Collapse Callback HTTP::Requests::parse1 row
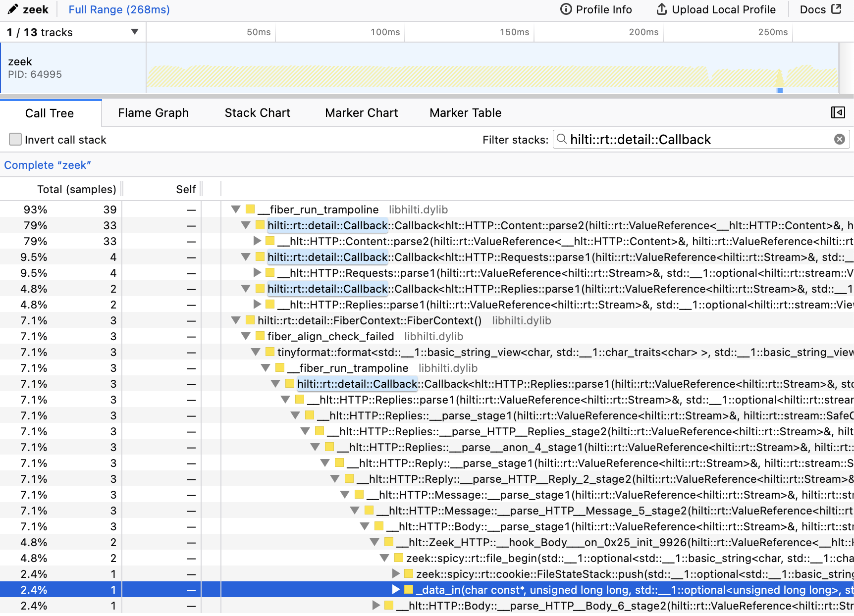 pyautogui.click(x=246, y=257)
